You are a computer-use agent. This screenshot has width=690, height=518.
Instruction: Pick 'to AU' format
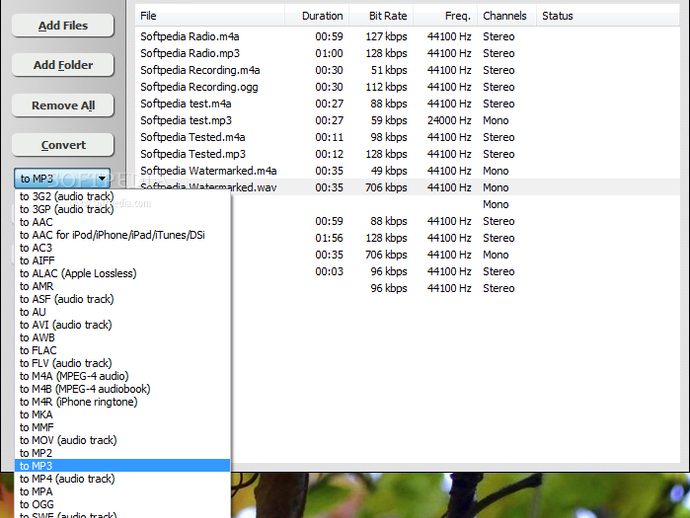[x=122, y=312]
